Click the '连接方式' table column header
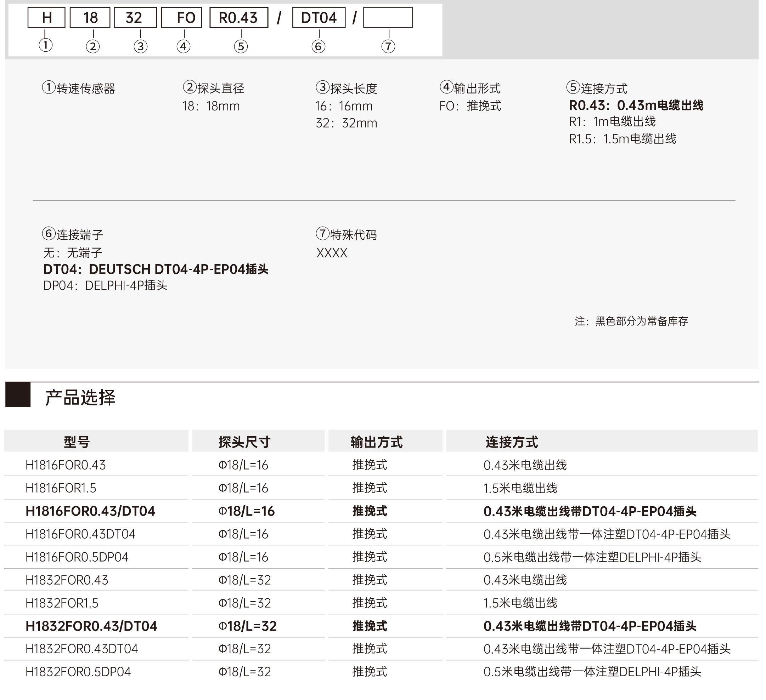The width and height of the screenshot is (766, 700). pyautogui.click(x=512, y=442)
